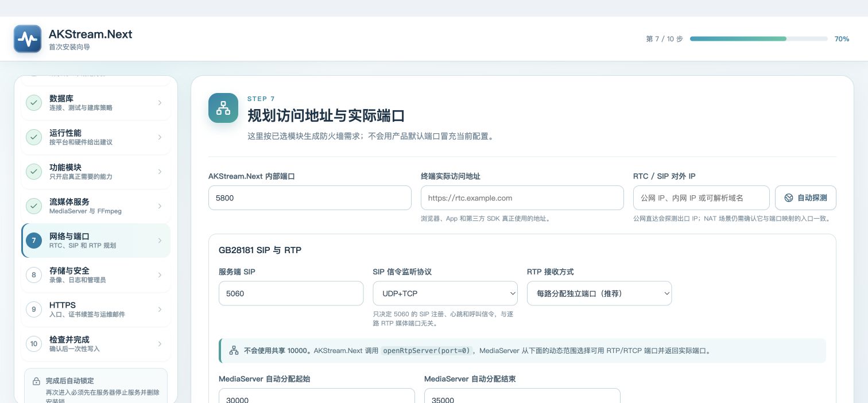Click the network topology icon beside Step 7 heading
Viewport: 868px width, 403px height.
click(223, 108)
